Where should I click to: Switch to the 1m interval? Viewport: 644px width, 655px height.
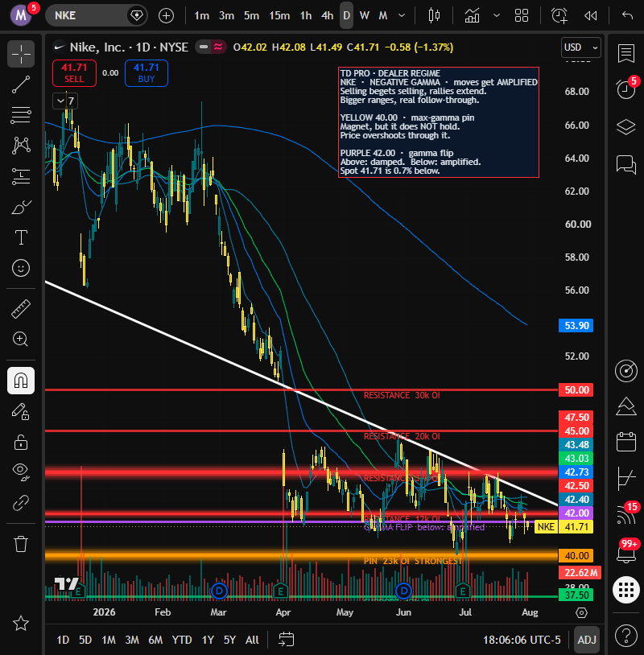click(x=201, y=16)
